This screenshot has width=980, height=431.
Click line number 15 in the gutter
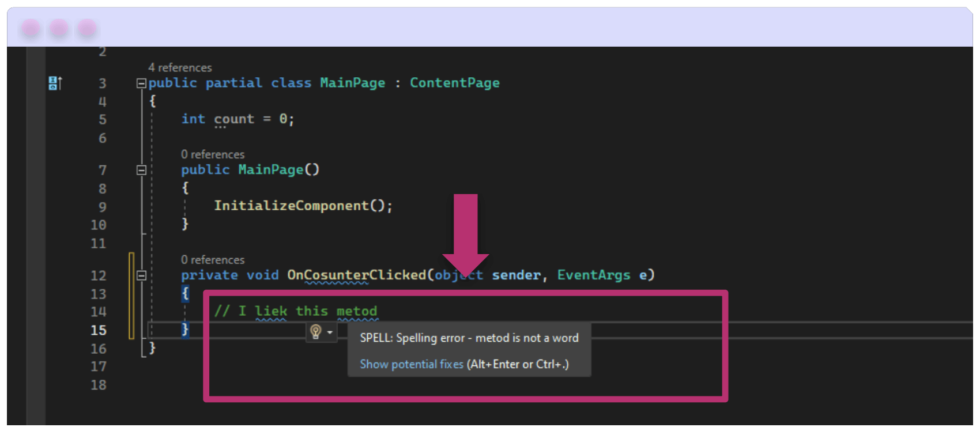point(99,330)
